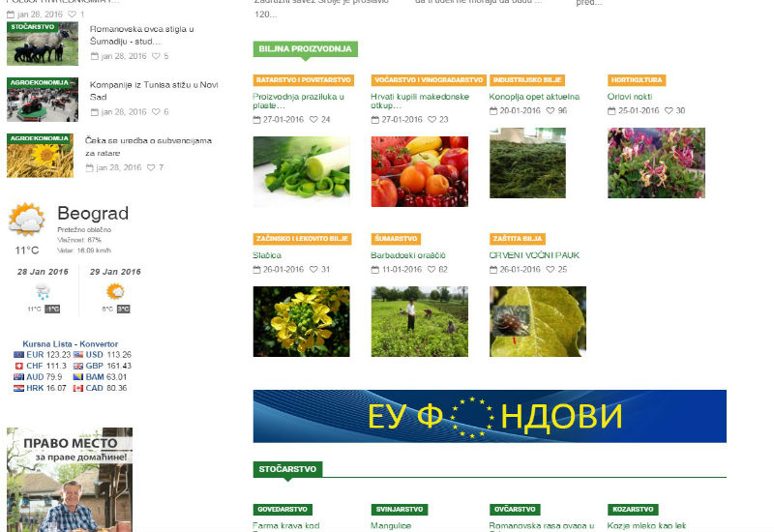
Task: Read the Barbadoski orašić article
Action: [x=407, y=255]
